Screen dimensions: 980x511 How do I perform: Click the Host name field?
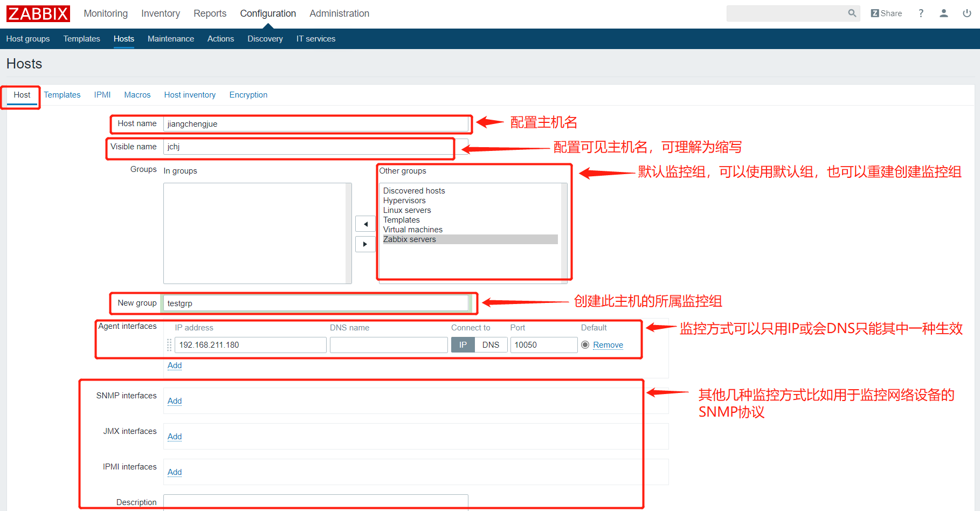point(316,124)
